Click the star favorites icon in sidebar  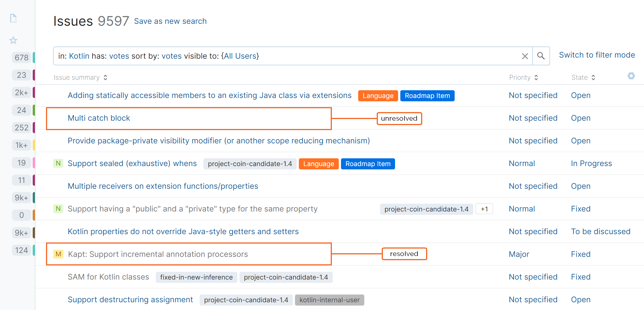tap(13, 40)
